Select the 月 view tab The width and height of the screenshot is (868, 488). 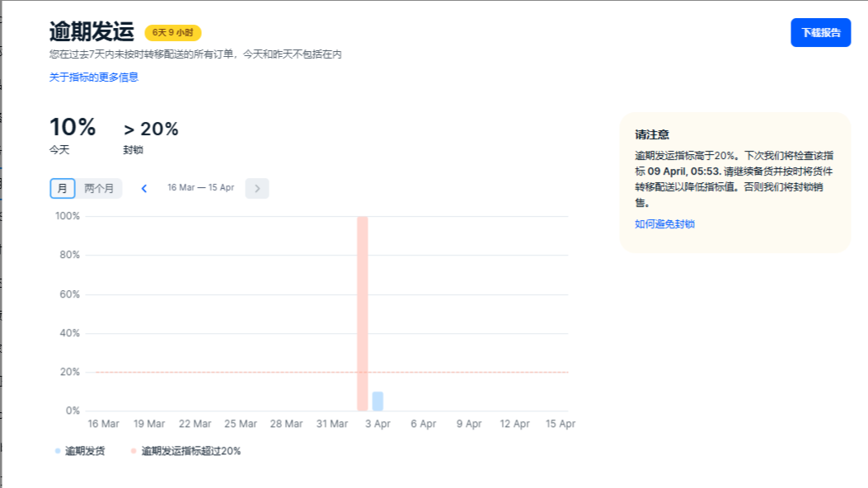click(63, 188)
